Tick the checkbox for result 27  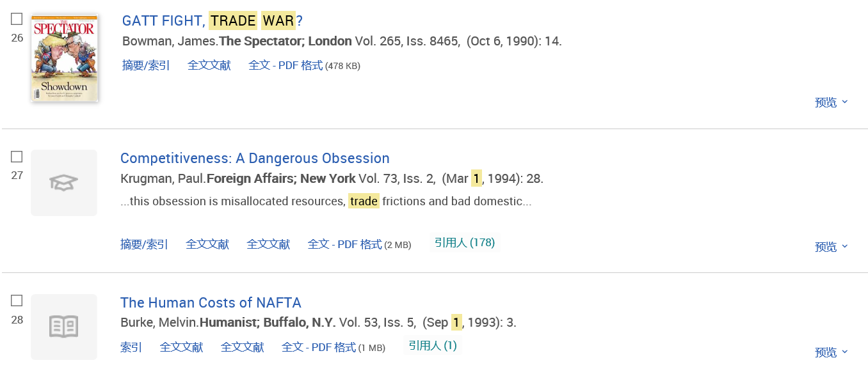pyautogui.click(x=17, y=157)
